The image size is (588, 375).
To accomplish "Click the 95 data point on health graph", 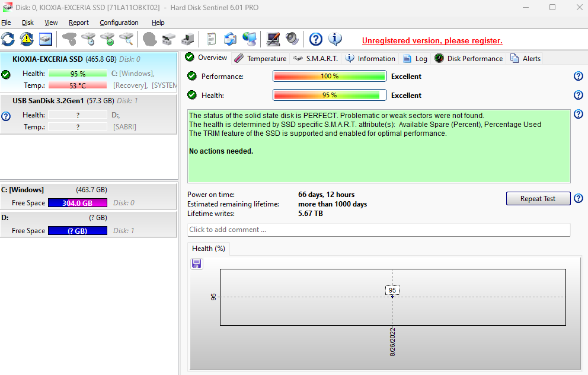I will pyautogui.click(x=392, y=297).
